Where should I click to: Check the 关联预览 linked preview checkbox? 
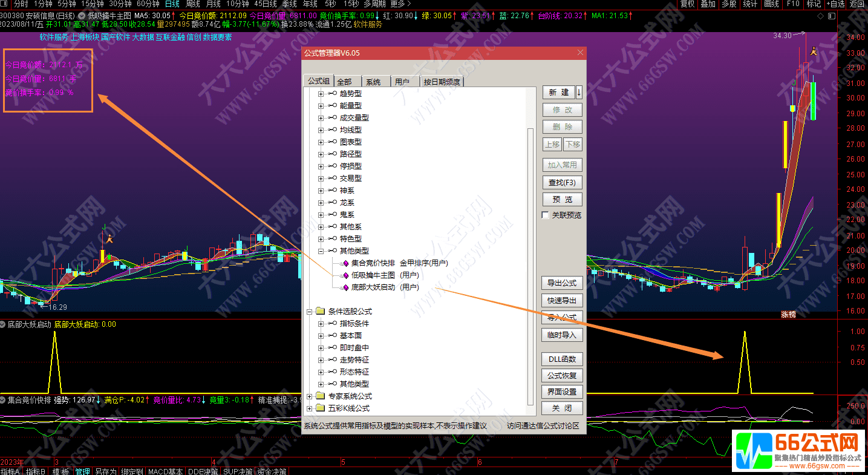click(544, 215)
